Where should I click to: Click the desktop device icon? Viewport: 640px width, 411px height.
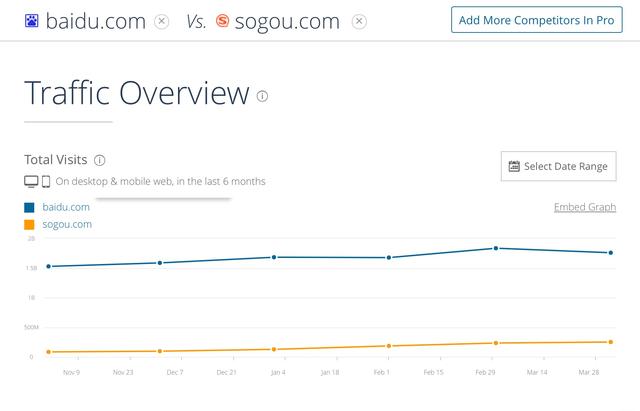[31, 181]
